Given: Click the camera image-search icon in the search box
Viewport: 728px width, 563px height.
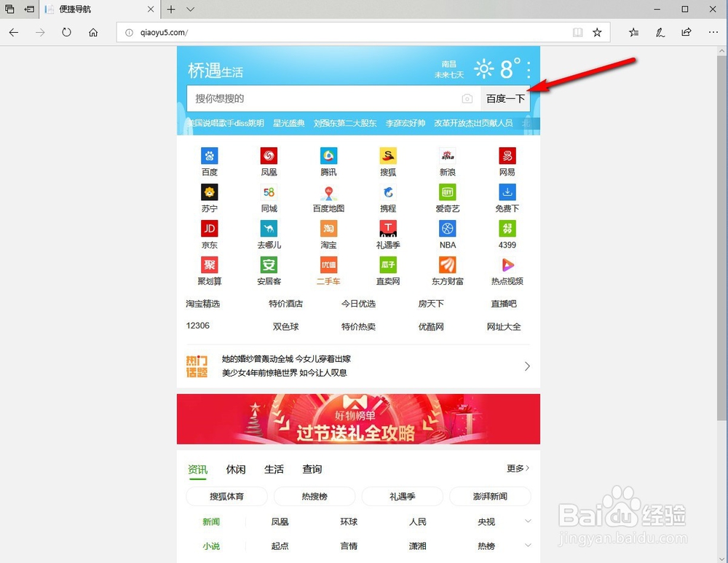Looking at the screenshot, I should point(467,98).
